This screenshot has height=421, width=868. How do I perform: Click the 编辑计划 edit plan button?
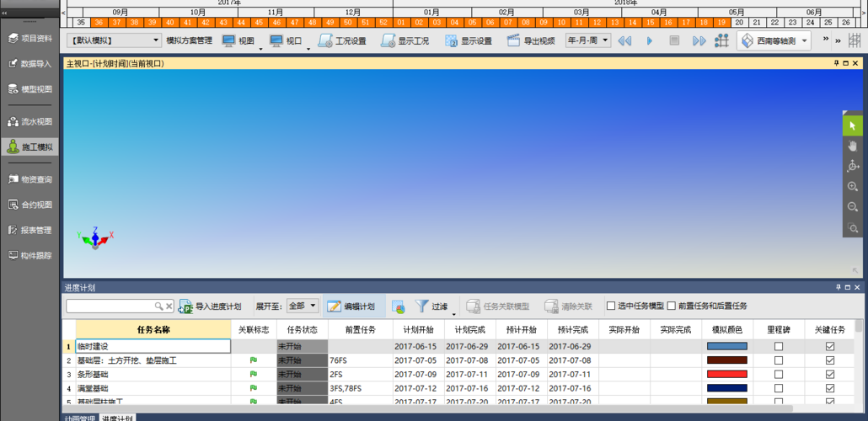[351, 306]
